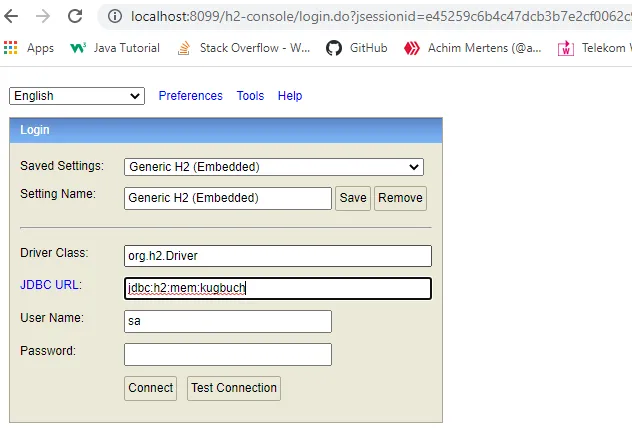
Task: Click the Setting Name label
Action: [58, 194]
